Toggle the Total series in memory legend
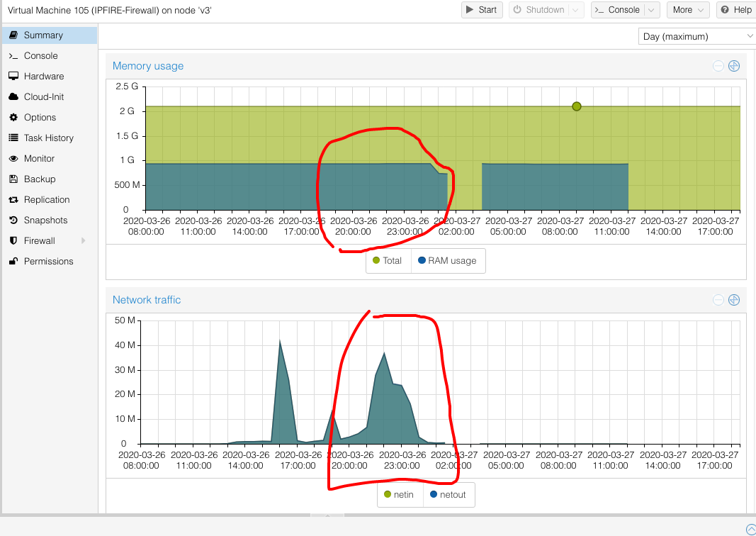Screen dimensions: 756x536 (388, 260)
